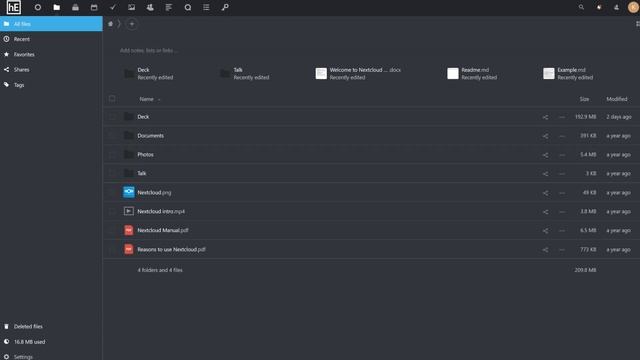Open Settings at sidebar bottom
The height and width of the screenshot is (360, 640).
click(x=51, y=356)
